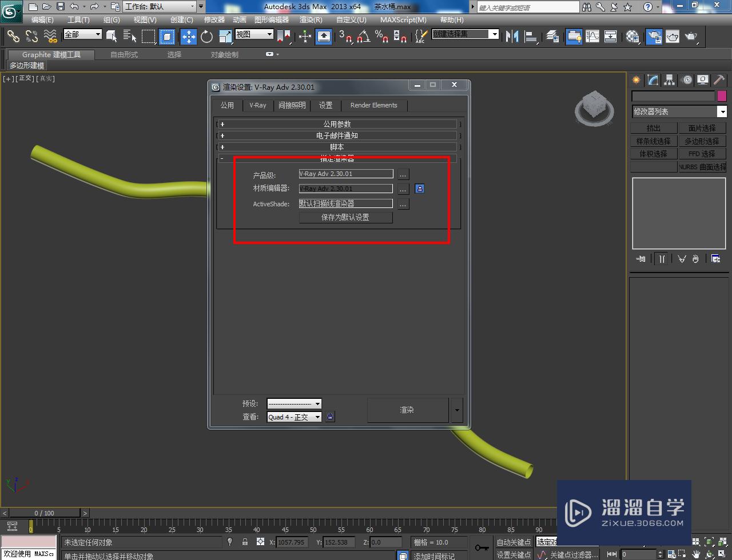Click FFD 选择 modifier button

point(702,154)
